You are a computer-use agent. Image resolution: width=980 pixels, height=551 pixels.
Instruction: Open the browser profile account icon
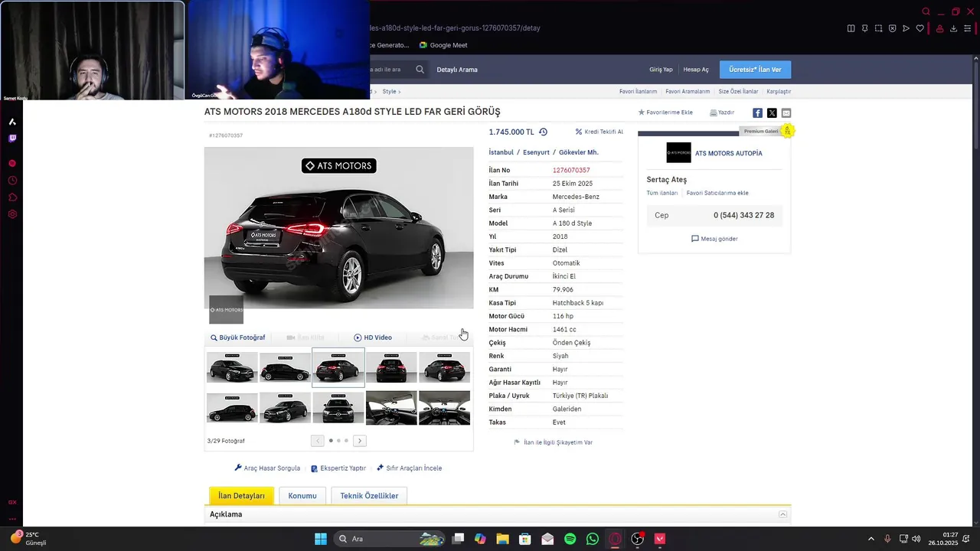pyautogui.click(x=939, y=28)
